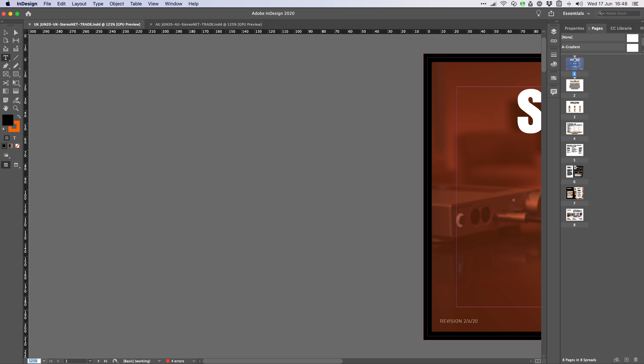Go to the next page
Viewport: 644px width, 364px height.
[x=98, y=361]
